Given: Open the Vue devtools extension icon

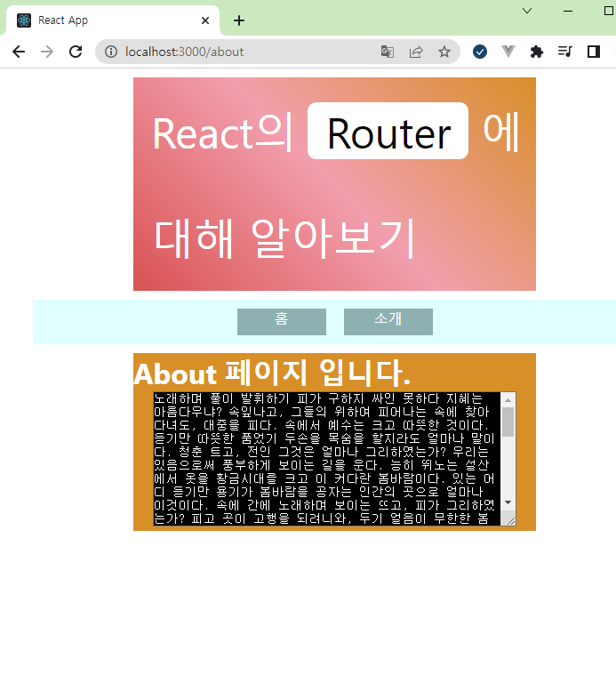Looking at the screenshot, I should click(x=508, y=52).
